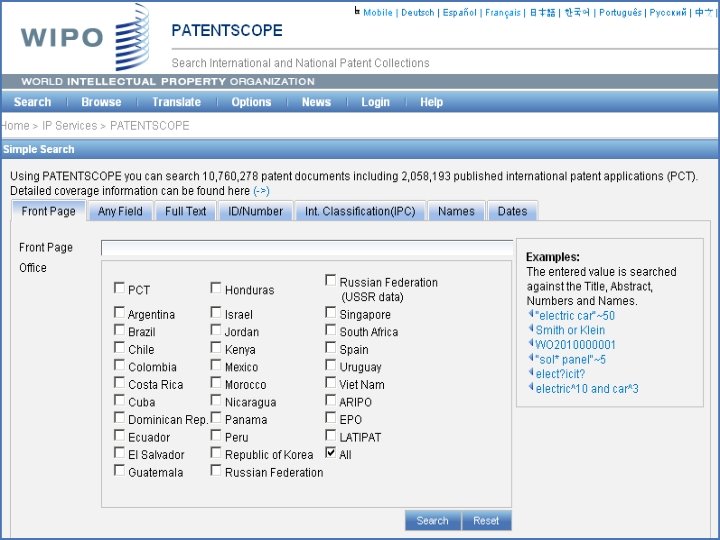The image size is (720, 540).
Task: Open the Search menu in navigation bar
Action: tap(32, 102)
